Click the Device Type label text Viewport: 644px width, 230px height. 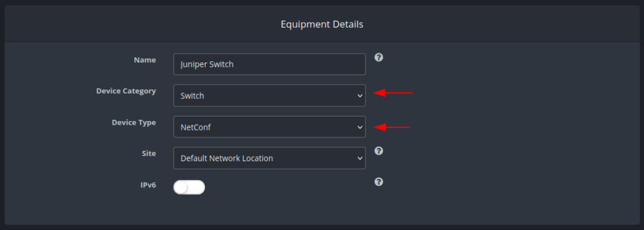tap(134, 123)
